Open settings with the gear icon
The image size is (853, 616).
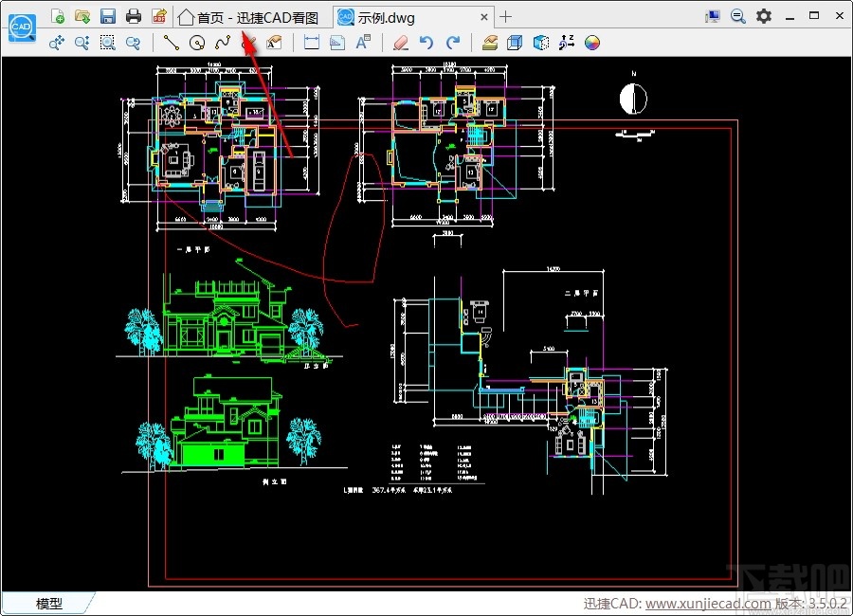(x=764, y=16)
